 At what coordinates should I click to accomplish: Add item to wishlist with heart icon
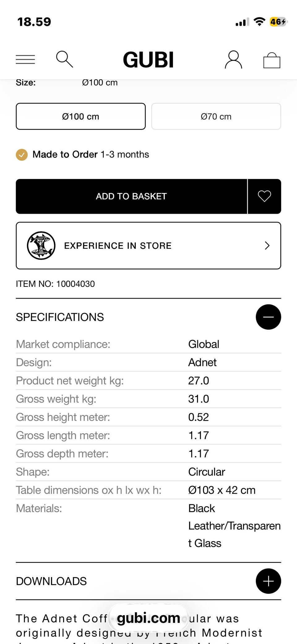pos(264,196)
